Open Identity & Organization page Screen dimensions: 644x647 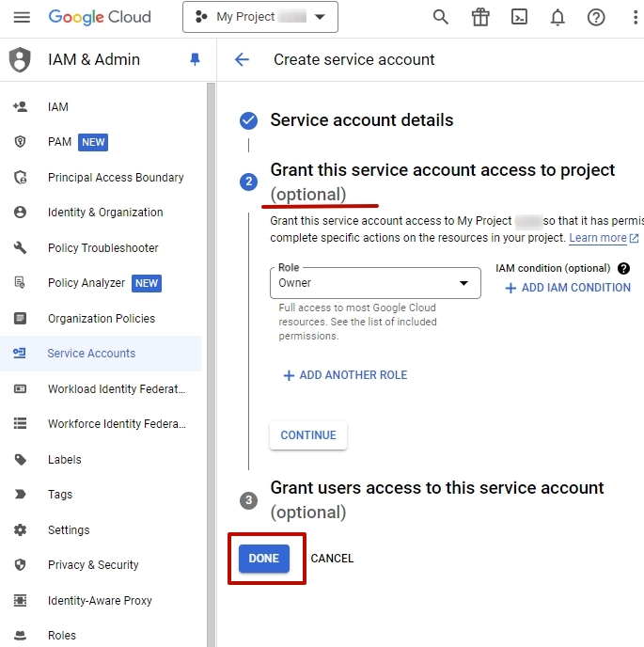[x=102, y=213]
